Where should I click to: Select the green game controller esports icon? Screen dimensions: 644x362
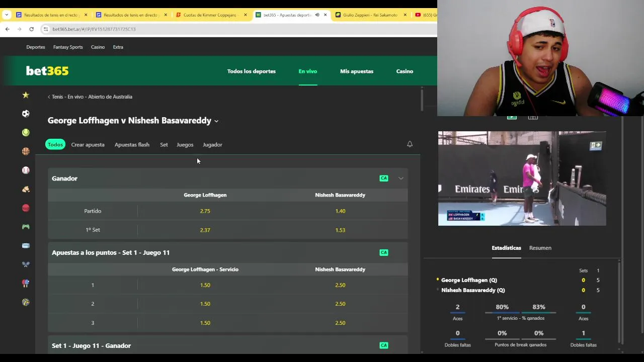point(26,227)
